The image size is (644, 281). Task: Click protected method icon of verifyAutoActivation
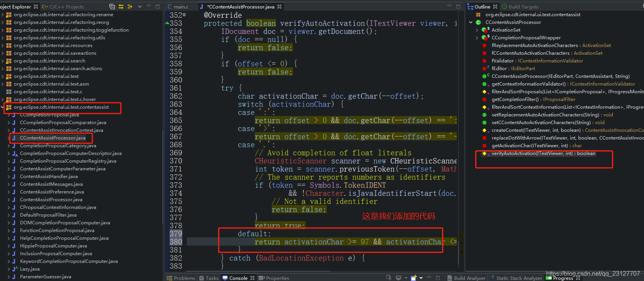(x=484, y=153)
